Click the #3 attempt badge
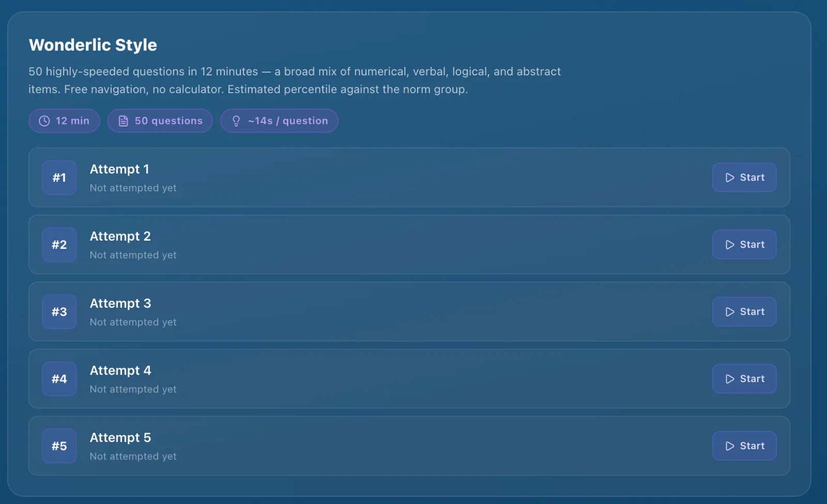The image size is (827, 504). 59,312
